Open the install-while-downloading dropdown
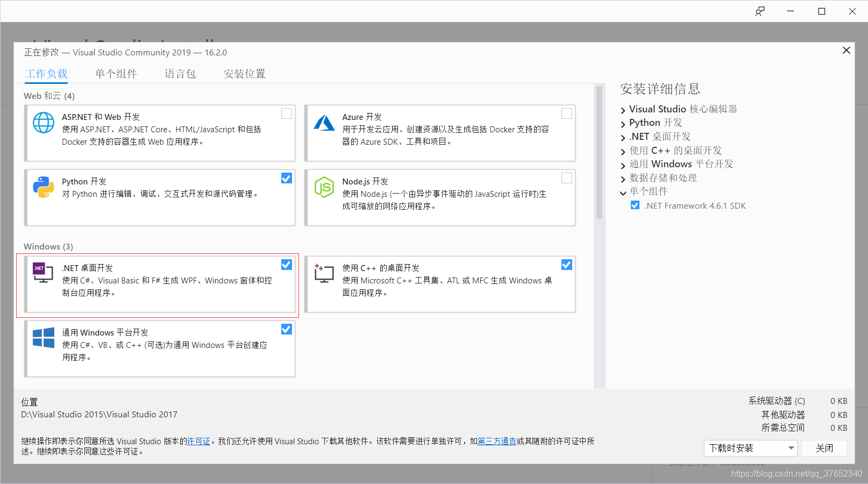Viewport: 868px width, 484px height. [x=751, y=448]
